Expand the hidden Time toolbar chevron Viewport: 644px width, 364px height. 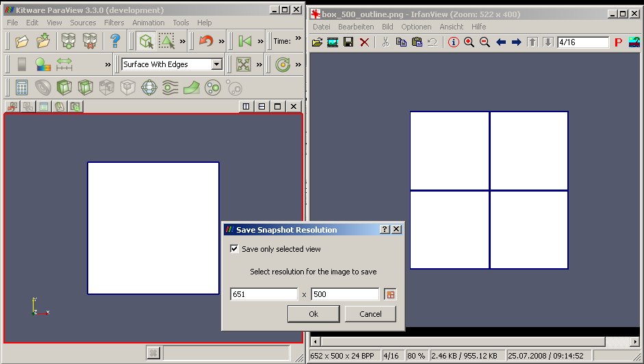coord(298,40)
